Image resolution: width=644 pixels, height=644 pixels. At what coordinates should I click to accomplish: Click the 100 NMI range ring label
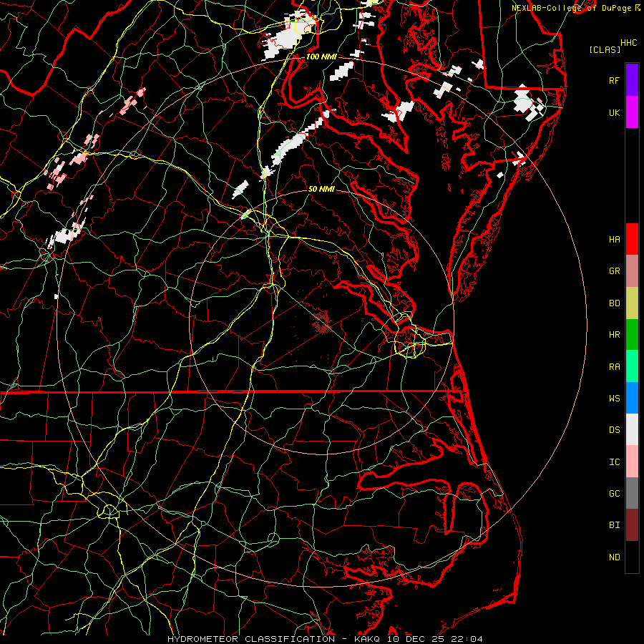pyautogui.click(x=321, y=57)
